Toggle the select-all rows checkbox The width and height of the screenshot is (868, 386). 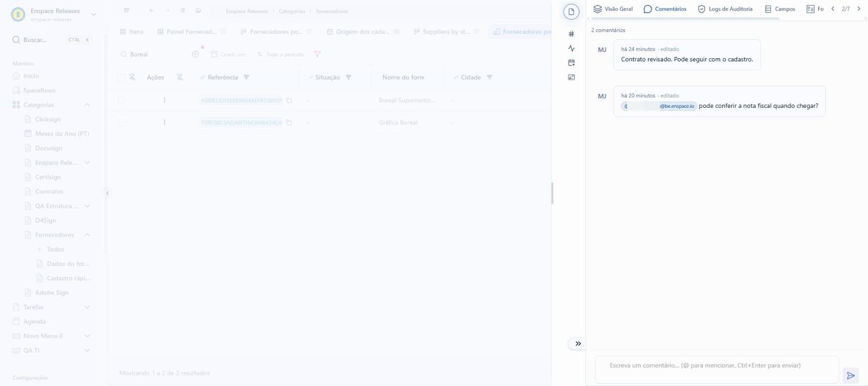click(121, 77)
